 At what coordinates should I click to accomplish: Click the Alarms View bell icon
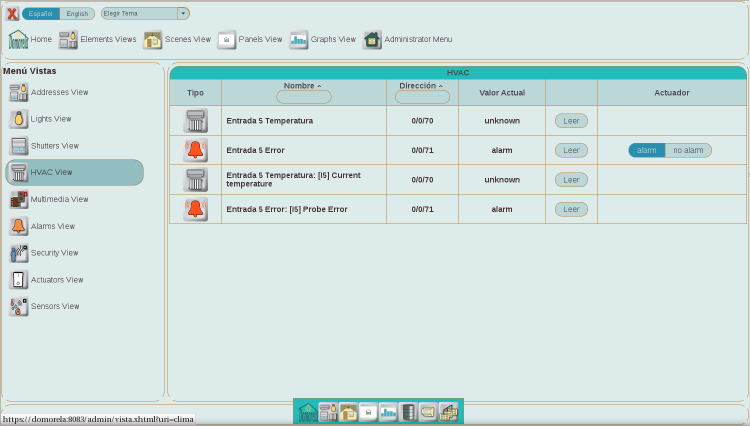(x=19, y=226)
